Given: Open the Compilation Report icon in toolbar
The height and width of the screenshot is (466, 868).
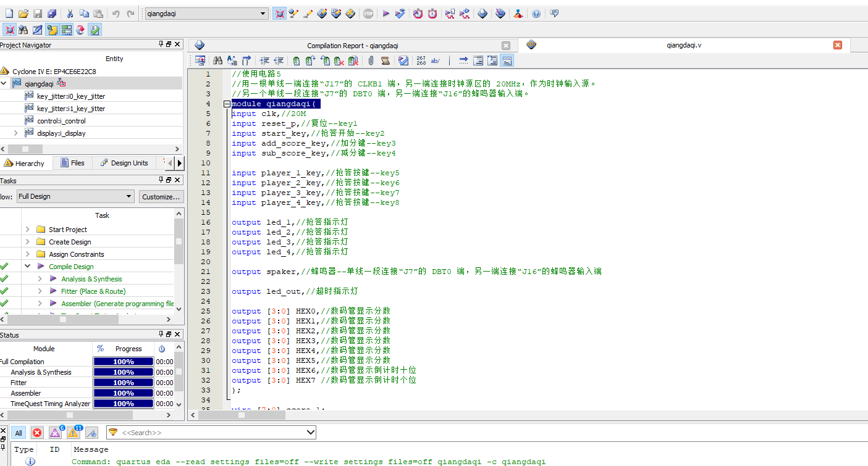Looking at the screenshot, I should click(x=483, y=14).
